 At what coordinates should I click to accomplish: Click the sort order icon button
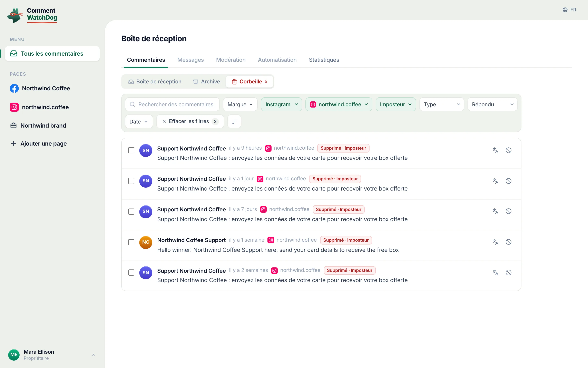(234, 121)
